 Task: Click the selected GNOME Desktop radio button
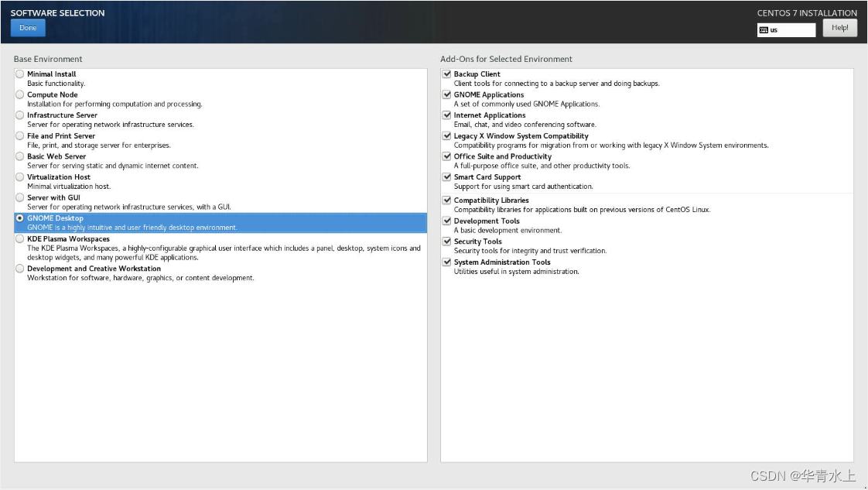pos(20,218)
